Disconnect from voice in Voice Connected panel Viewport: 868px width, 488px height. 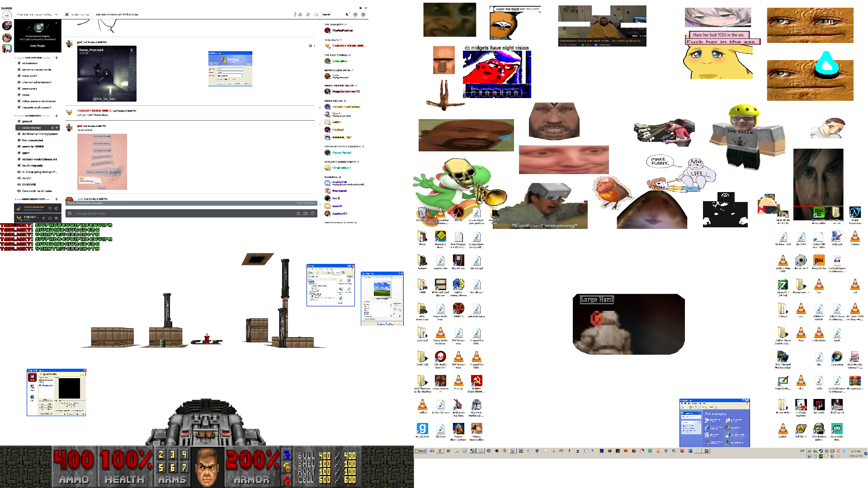[x=56, y=208]
